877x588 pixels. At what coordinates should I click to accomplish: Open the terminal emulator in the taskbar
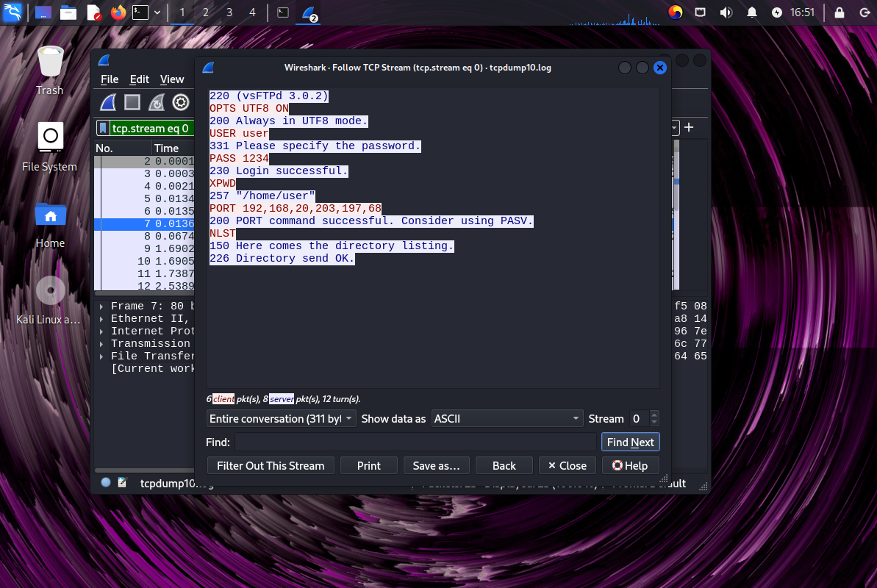point(140,12)
